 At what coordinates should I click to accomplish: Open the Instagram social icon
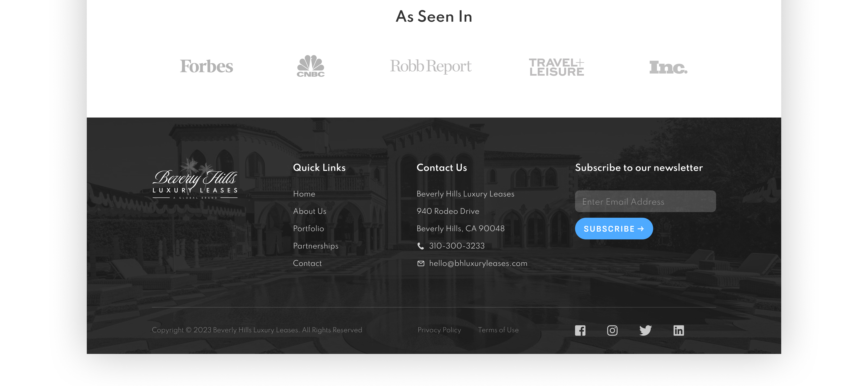[612, 330]
